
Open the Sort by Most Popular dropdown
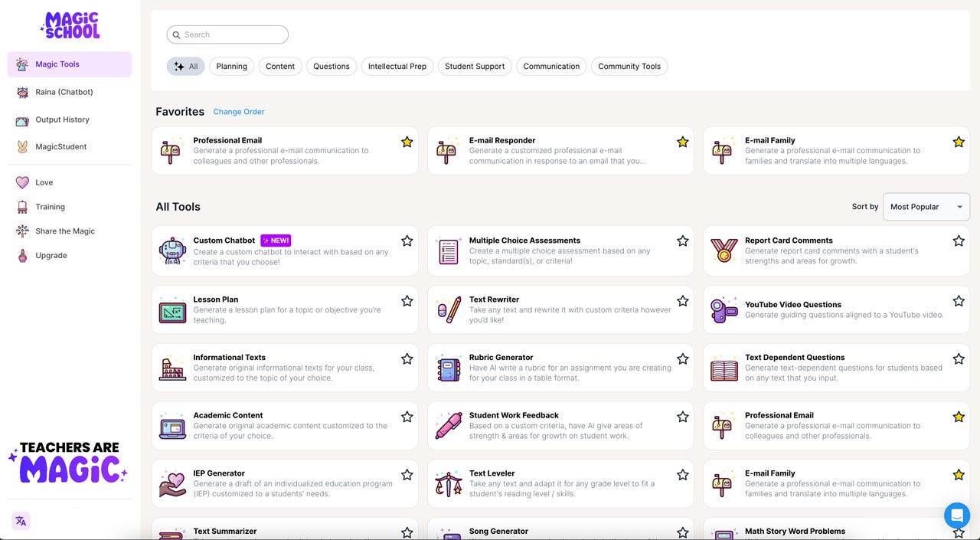click(x=926, y=207)
